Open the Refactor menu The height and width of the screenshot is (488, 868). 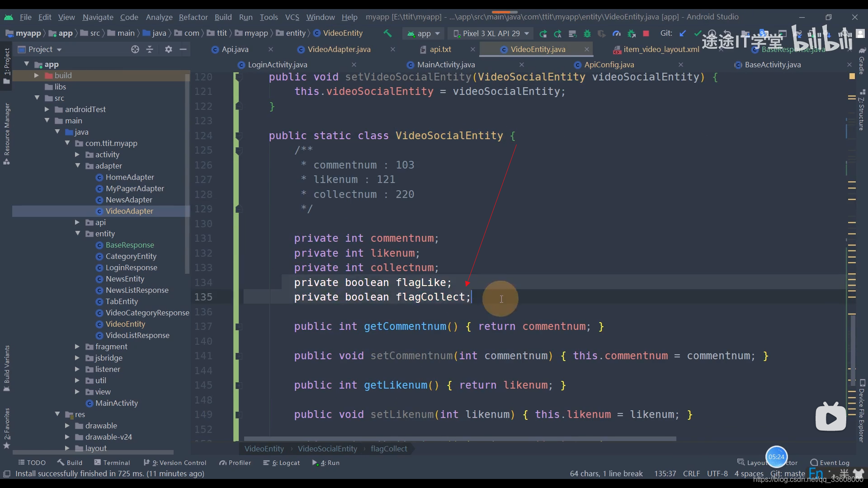tap(193, 17)
